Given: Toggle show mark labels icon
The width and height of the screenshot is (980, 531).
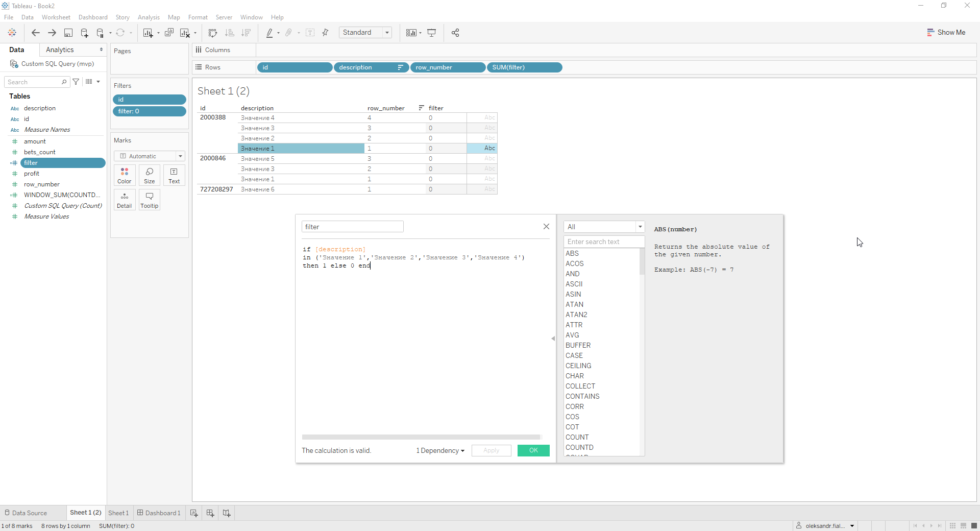Looking at the screenshot, I should pos(310,33).
